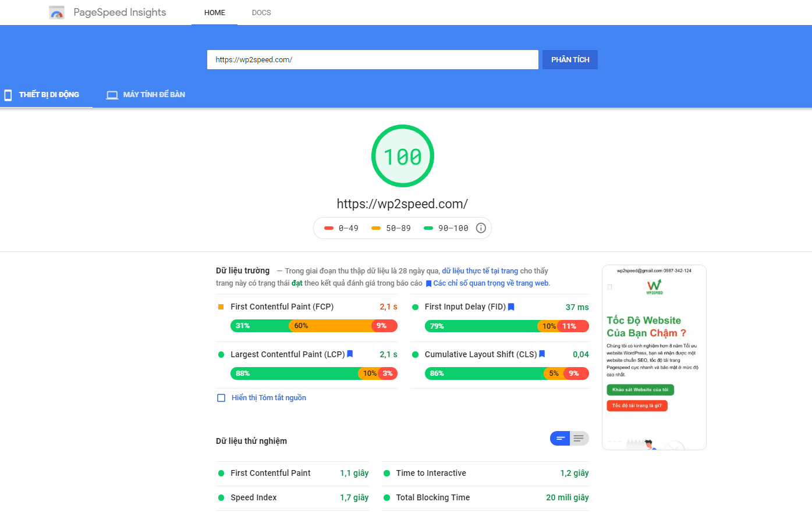
Task: Click the bookmark icon beside Largest Contentful Paint
Action: click(350, 354)
